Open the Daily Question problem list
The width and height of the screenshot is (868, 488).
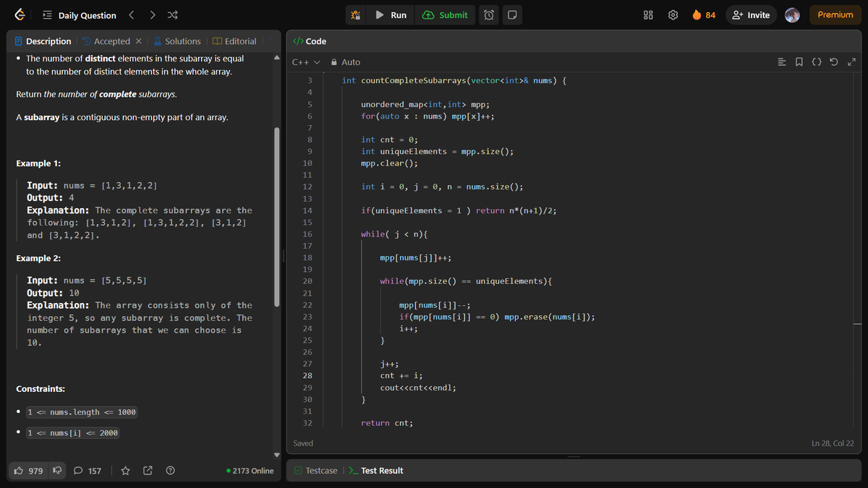click(80, 15)
